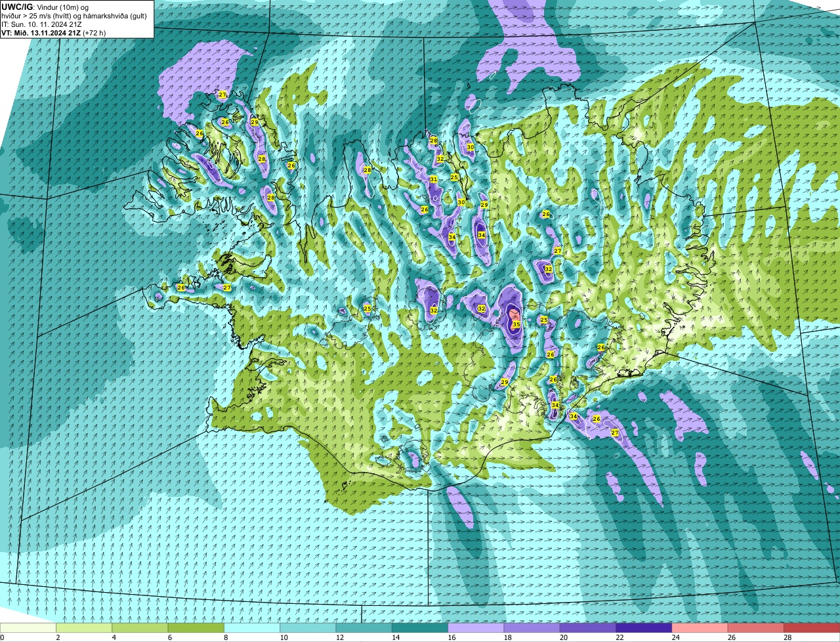Click the legend scale label "8"
Image resolution: width=840 pixels, height=642 pixels.
click(x=225, y=637)
